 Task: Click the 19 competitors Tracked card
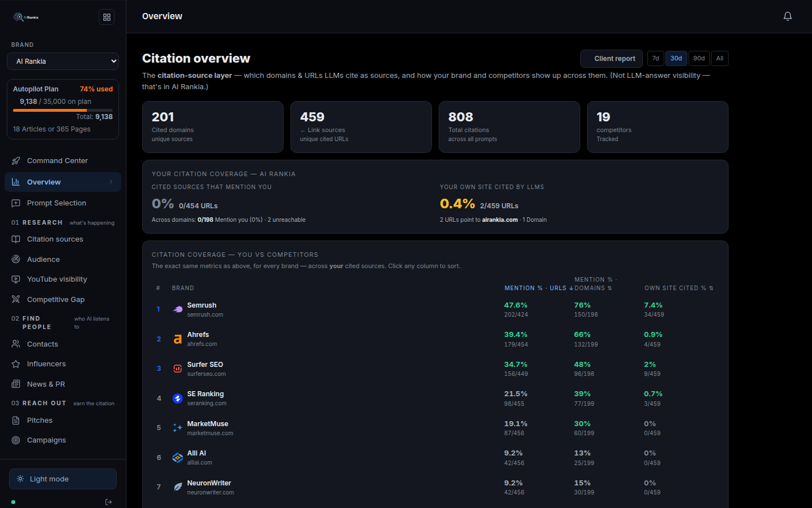pos(657,127)
